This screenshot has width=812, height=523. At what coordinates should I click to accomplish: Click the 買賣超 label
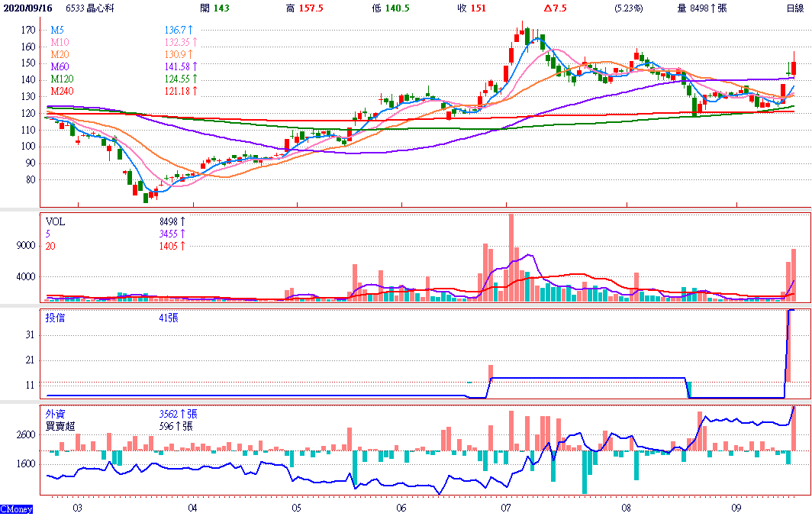click(x=60, y=426)
